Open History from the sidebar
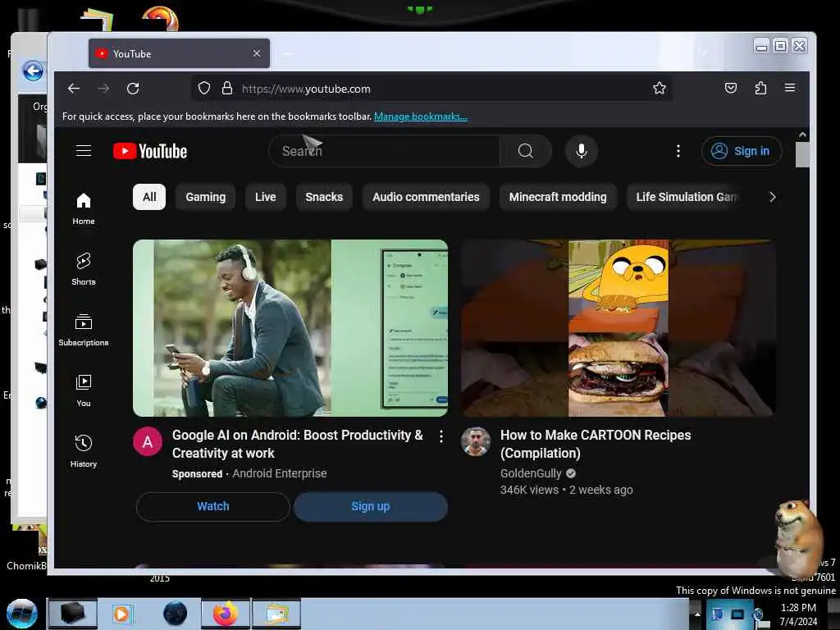This screenshot has width=840, height=630. [84, 451]
